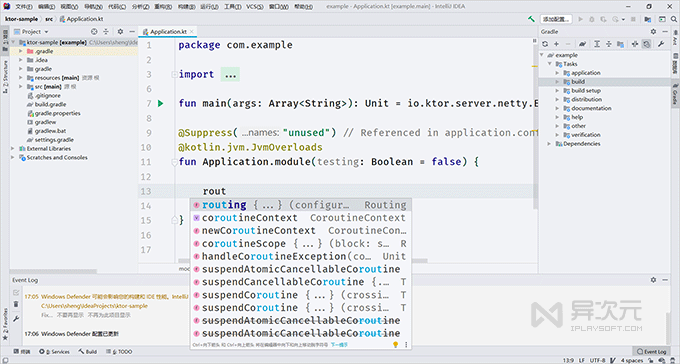Close the Application.kt tab with its x
Image resolution: width=680 pixels, height=364 pixels.
(x=191, y=32)
